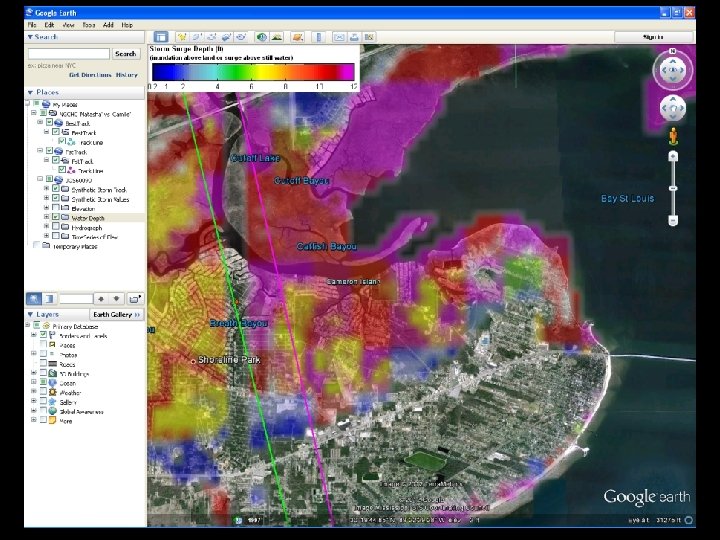Image resolution: width=720 pixels, height=540 pixels.
Task: Open the Tools menu
Action: pos(89,25)
